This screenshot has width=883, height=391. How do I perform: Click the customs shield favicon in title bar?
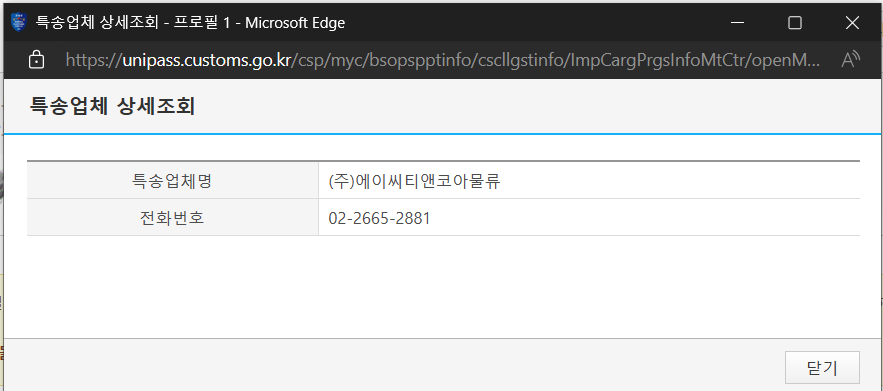pyautogui.click(x=19, y=23)
